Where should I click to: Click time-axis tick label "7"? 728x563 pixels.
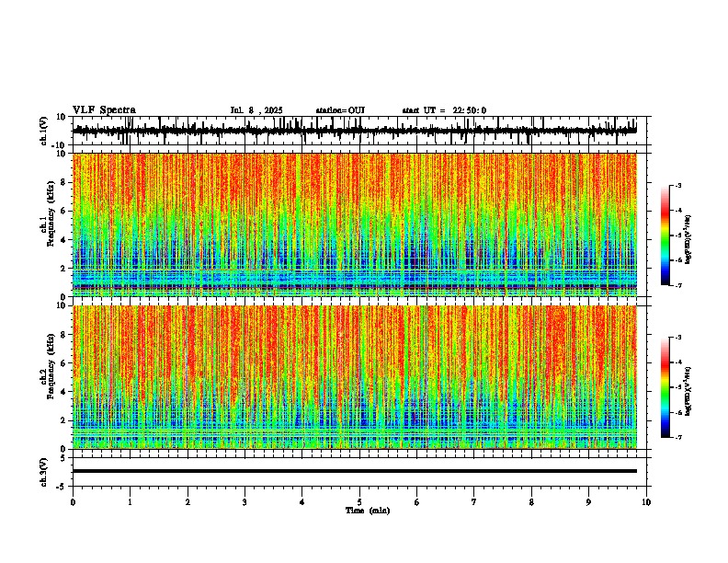[474, 502]
